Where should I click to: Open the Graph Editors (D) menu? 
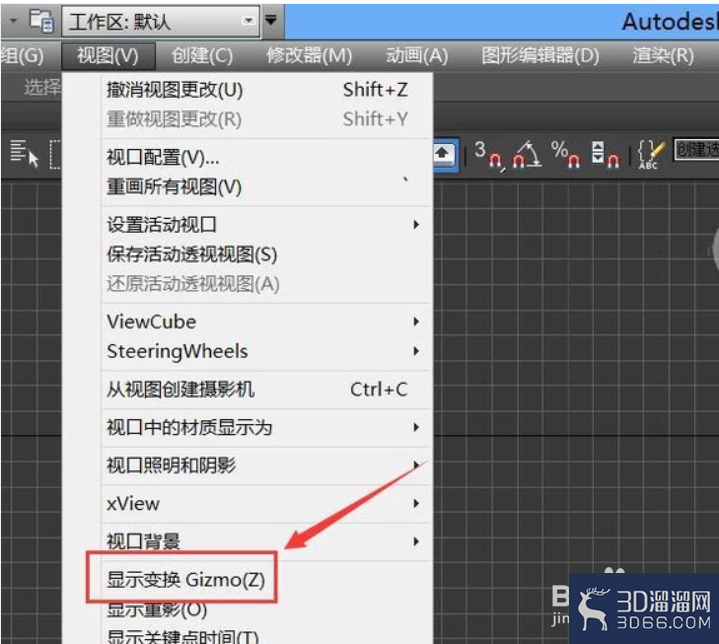tap(540, 56)
